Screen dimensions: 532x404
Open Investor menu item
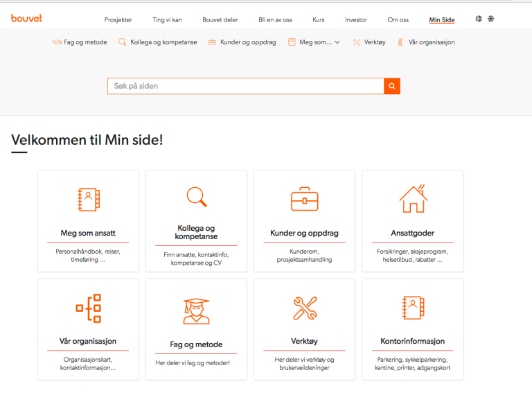point(356,19)
